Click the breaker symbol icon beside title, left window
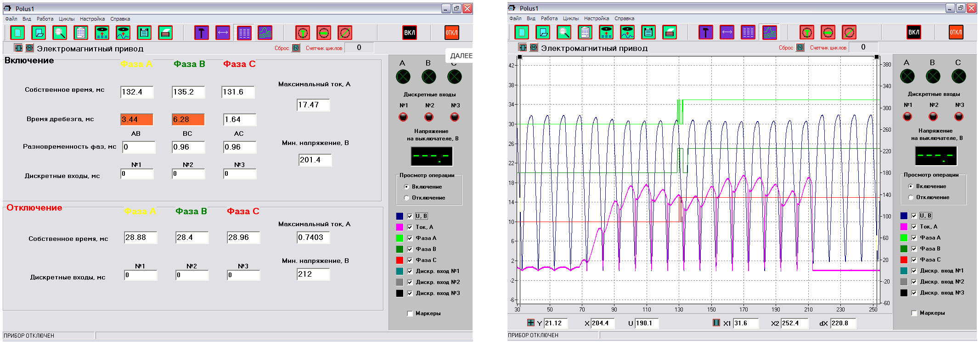The width and height of the screenshot is (980, 345). [x=18, y=48]
